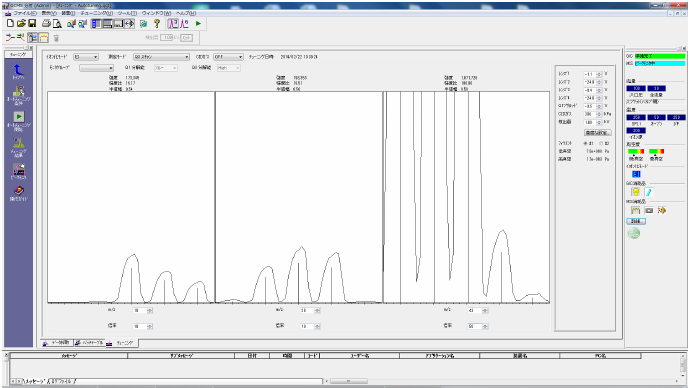Click the Details button under MS consumables
690x388 pixels.
tap(635, 221)
